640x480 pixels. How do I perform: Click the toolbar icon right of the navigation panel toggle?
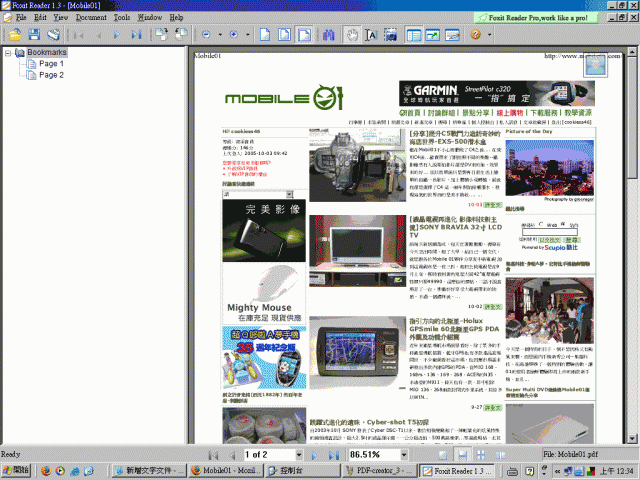(x=433, y=35)
